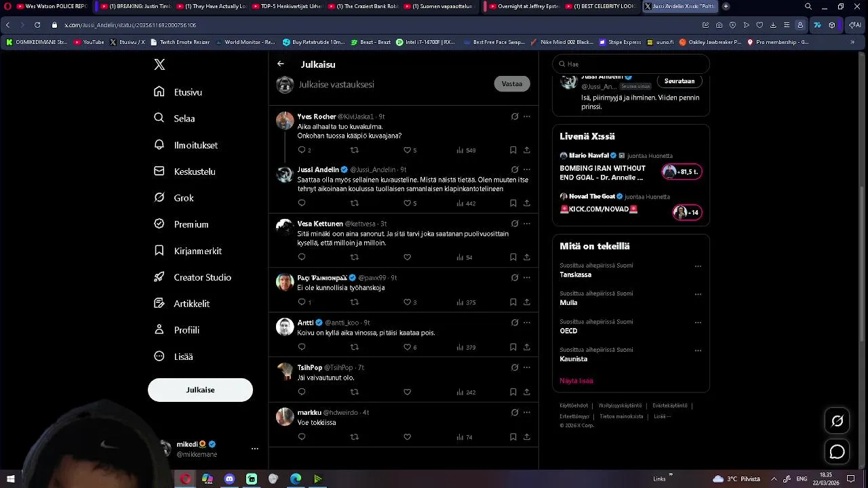
Task: Open Selaa in the sidebar
Action: [175, 118]
